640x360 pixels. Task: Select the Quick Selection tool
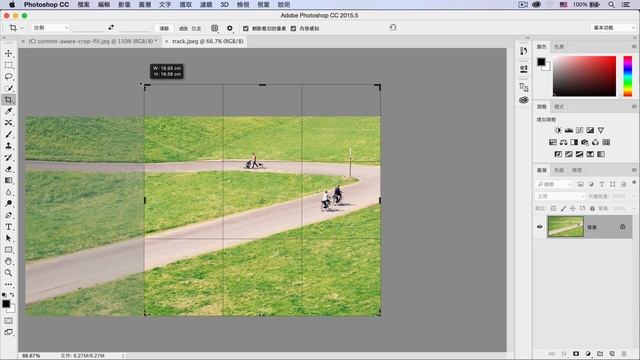[x=9, y=88]
